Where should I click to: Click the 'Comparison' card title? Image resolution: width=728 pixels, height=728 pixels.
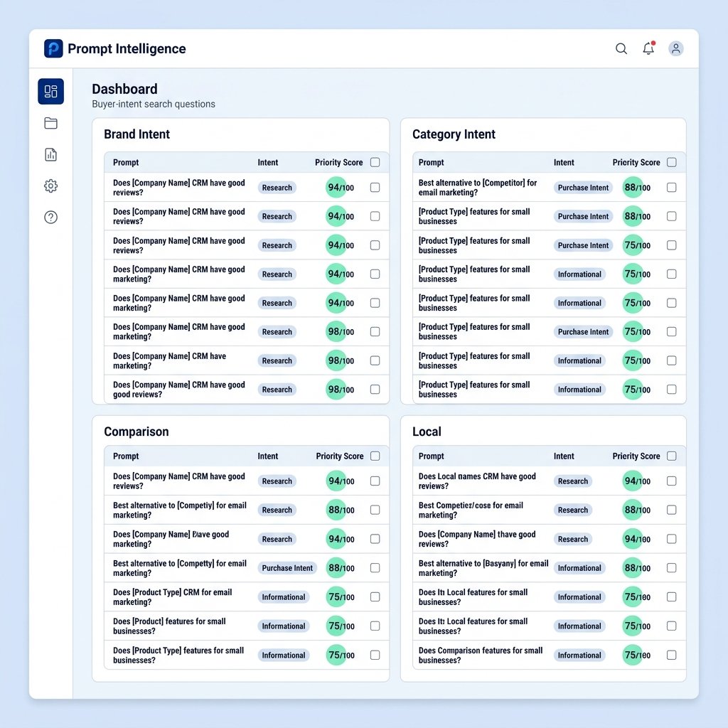(x=136, y=432)
